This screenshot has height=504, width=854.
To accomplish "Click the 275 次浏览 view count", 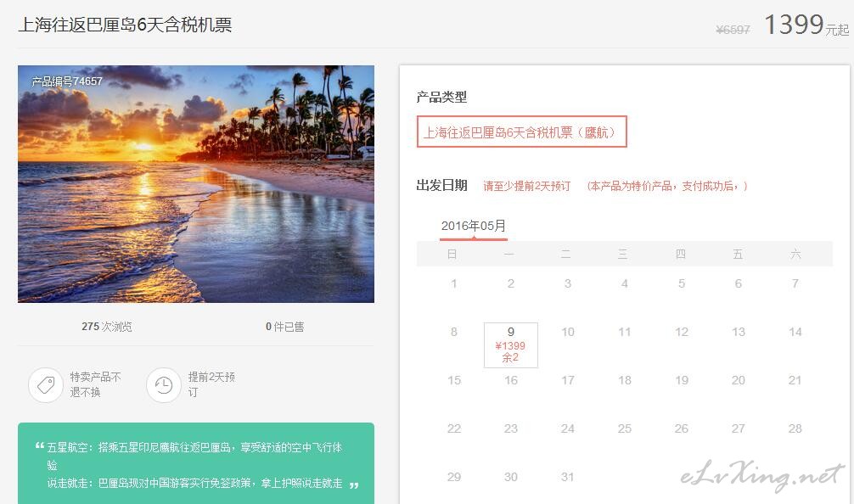I will tap(107, 327).
